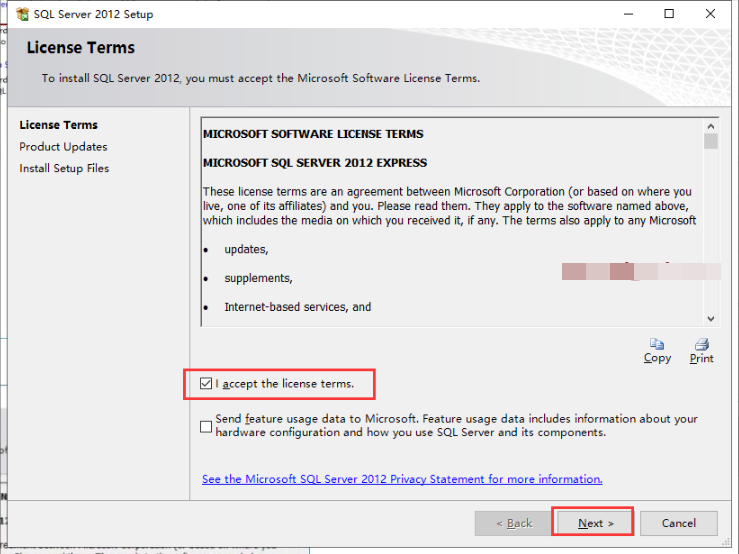
Task: Maximize the SQL Server 2012 Setup window
Action: 669,14
